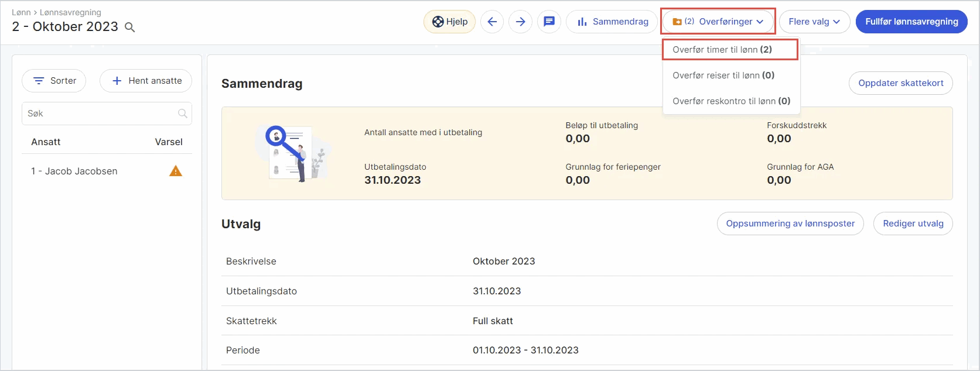
Task: Click Oppdater skattekort button
Action: point(900,83)
